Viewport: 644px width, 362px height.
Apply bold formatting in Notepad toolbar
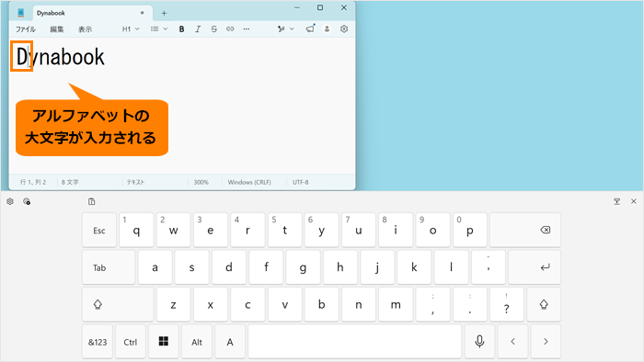(181, 29)
